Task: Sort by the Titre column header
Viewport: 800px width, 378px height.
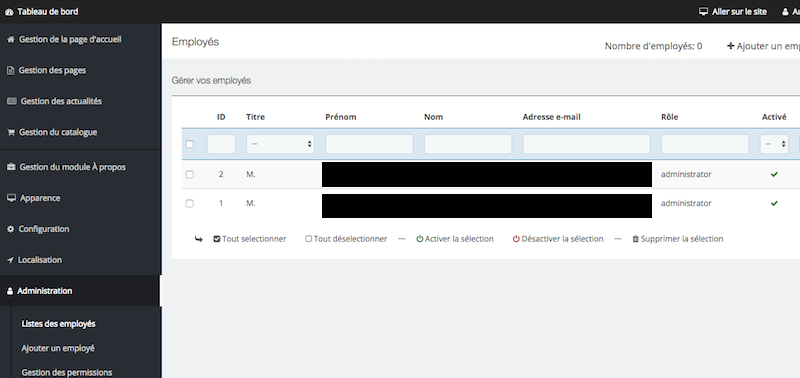Action: coord(256,117)
